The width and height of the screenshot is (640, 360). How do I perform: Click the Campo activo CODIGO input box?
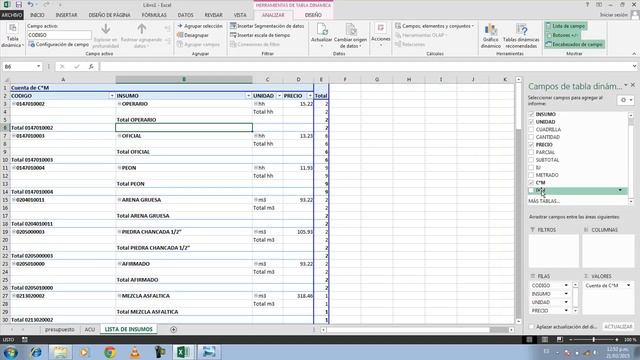(59, 35)
